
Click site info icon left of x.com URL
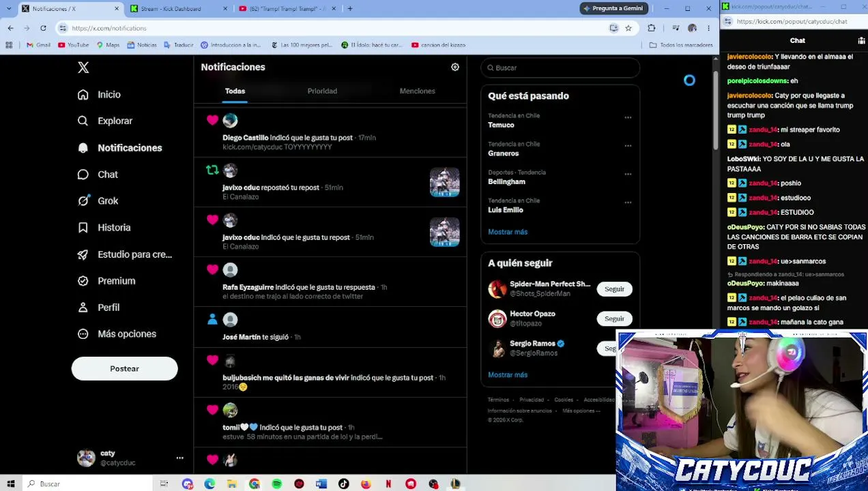(63, 28)
